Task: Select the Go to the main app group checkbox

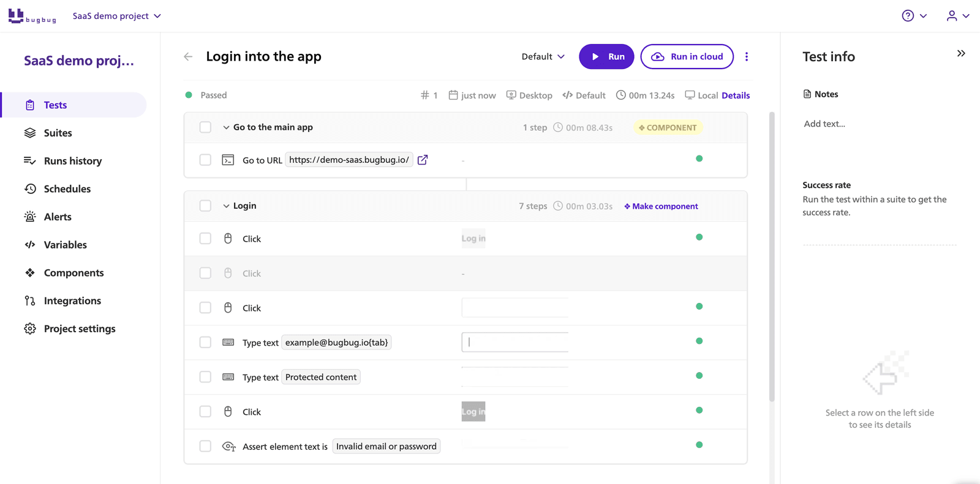Action: pos(205,127)
